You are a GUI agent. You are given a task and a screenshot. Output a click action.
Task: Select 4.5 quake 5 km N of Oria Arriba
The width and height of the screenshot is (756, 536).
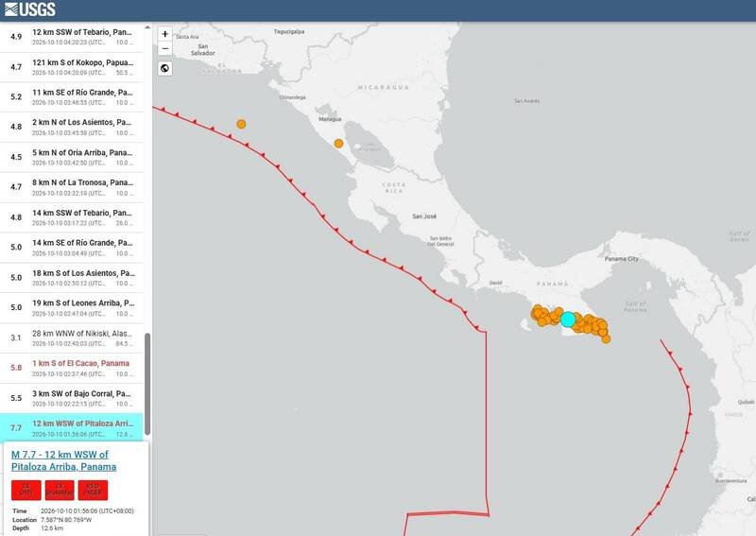click(72, 157)
